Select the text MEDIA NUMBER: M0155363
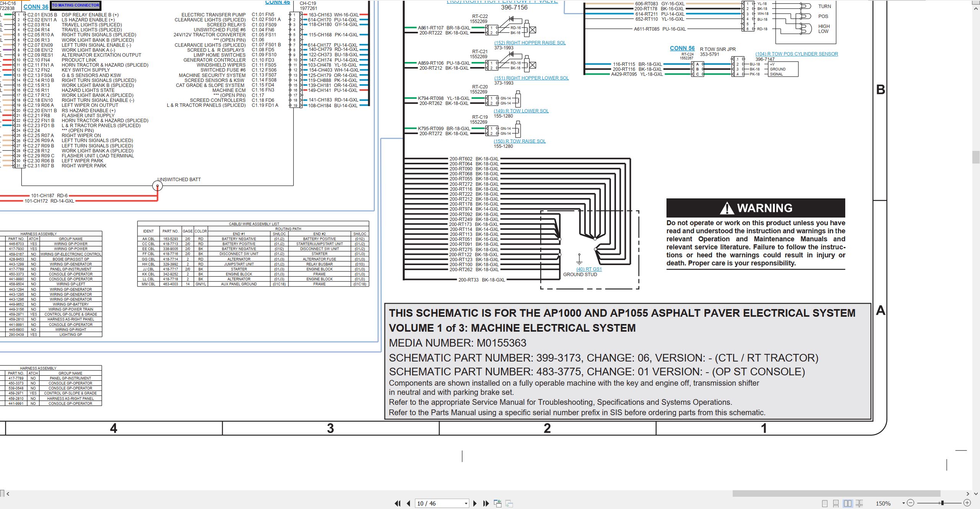This screenshot has width=980, height=509. pos(457,343)
